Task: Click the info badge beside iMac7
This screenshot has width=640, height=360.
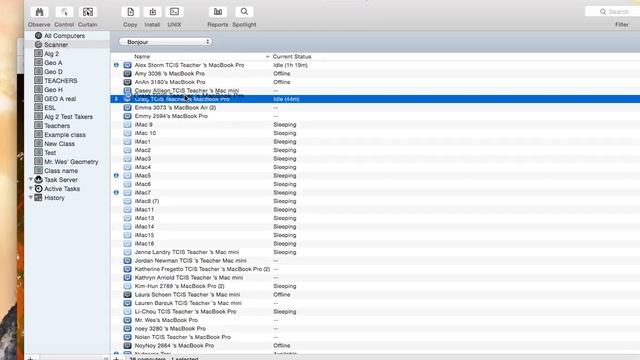Action: [116, 192]
